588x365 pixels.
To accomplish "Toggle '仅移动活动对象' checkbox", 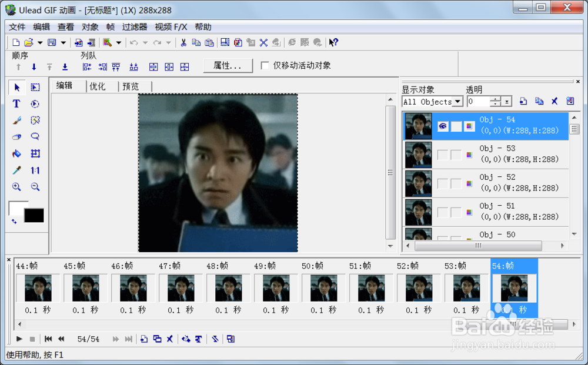I will 265,66.
